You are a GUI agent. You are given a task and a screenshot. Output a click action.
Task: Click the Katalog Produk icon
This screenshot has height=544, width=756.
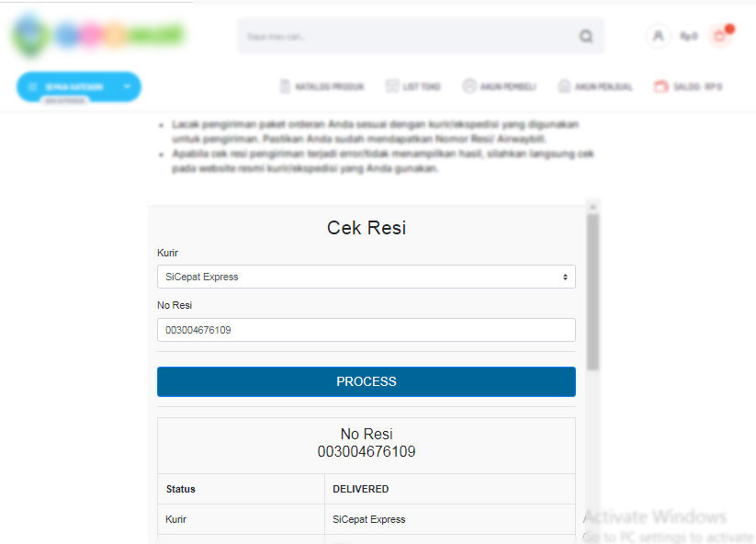pyautogui.click(x=285, y=86)
